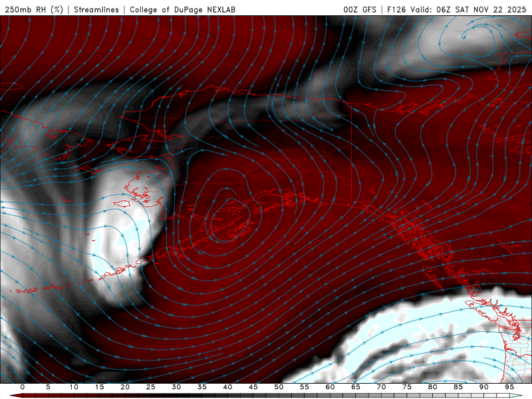Viewport: 532px width, 399px height.
Task: Click the colorbar label '50'
Action: 279,387
